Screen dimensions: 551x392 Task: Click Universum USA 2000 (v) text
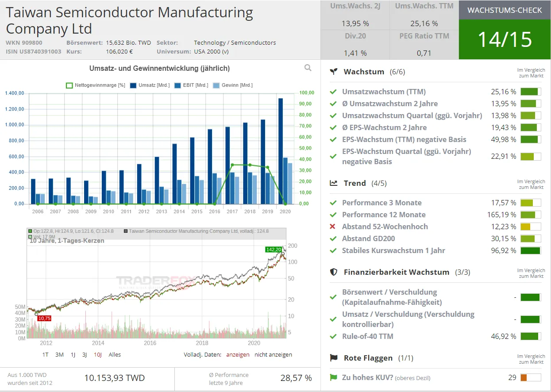(211, 51)
